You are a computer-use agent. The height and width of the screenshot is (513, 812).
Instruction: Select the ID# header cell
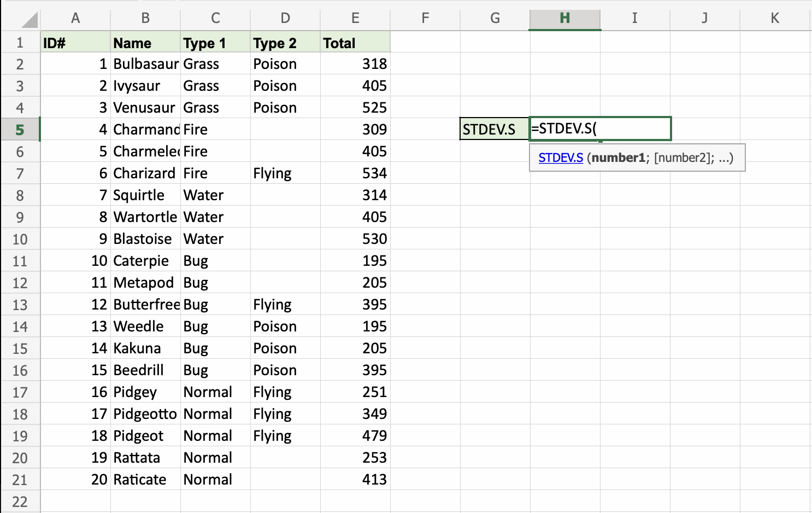(x=75, y=42)
